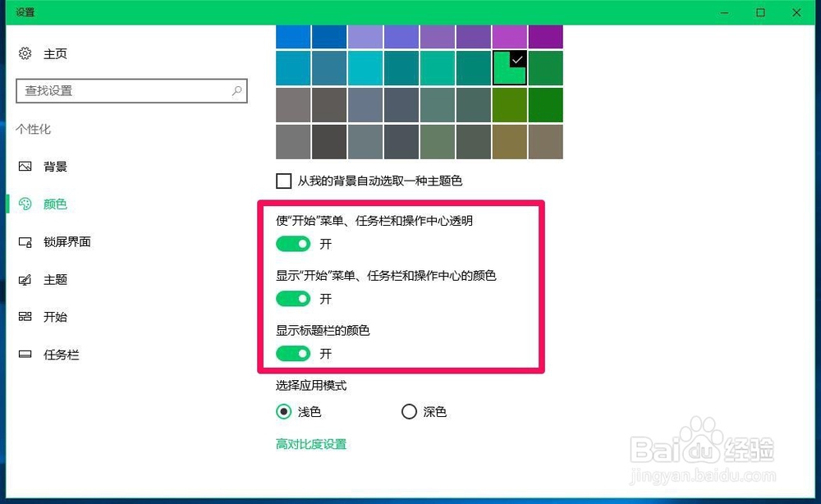Choose the magenta-purple swatch above the selected green
This screenshot has width=821, height=504.
[x=510, y=37]
